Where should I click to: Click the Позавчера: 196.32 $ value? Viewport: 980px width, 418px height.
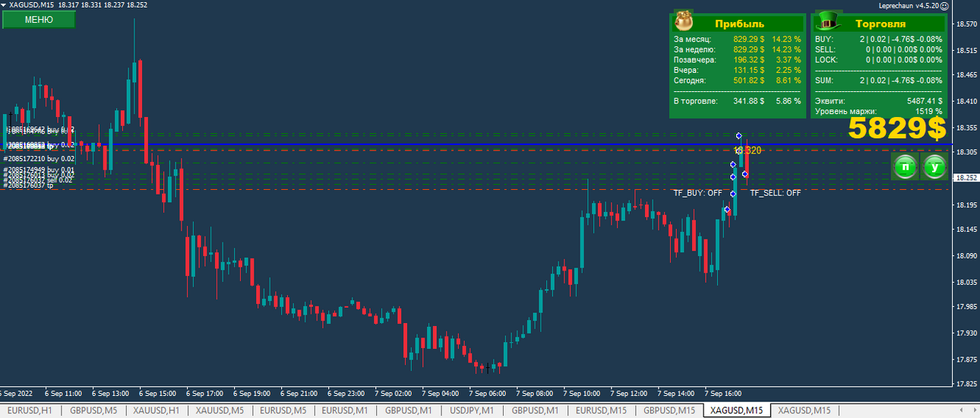pos(748,59)
